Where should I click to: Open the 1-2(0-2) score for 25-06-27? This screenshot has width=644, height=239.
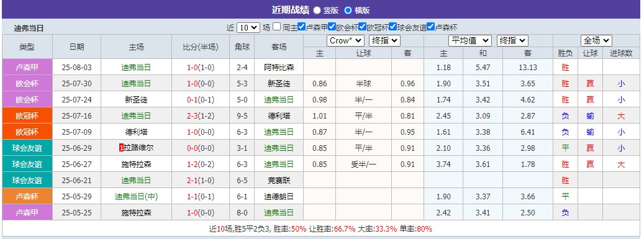tap(201, 165)
